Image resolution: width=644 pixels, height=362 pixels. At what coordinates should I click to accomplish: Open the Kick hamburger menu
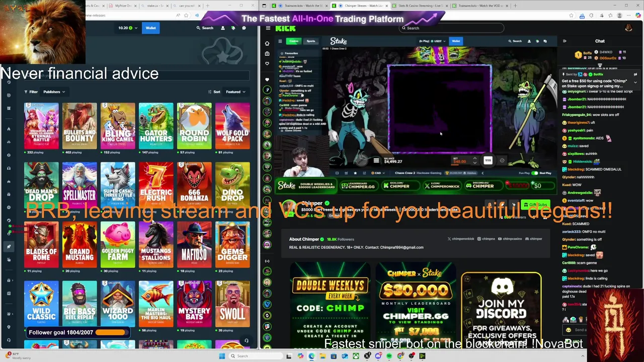point(268,28)
